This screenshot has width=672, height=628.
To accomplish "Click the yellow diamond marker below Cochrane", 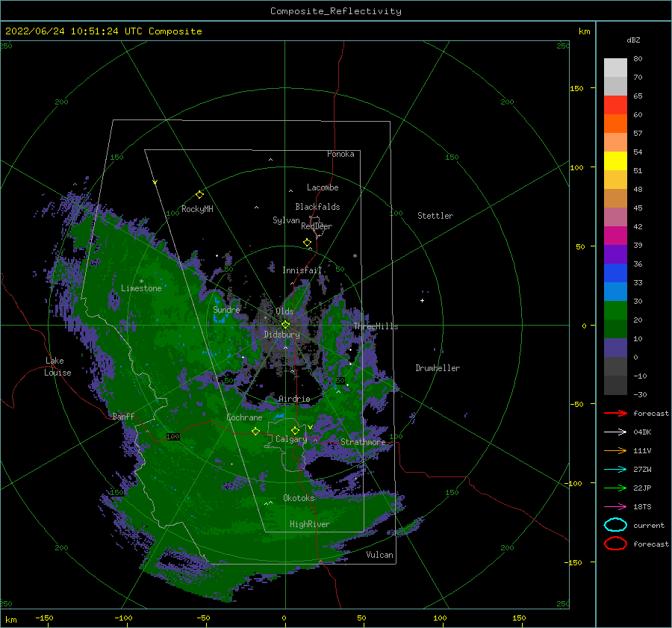I will pyautogui.click(x=256, y=432).
